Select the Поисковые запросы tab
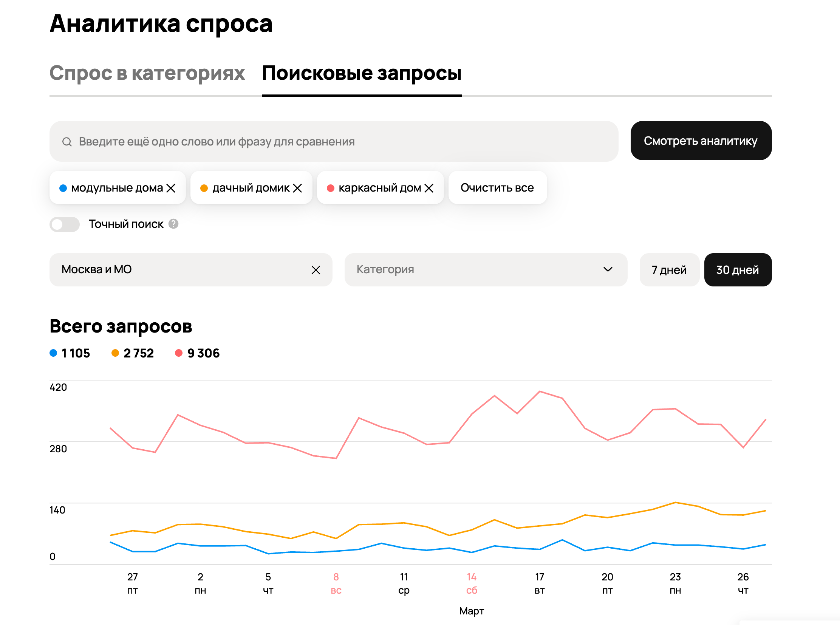 tap(361, 73)
